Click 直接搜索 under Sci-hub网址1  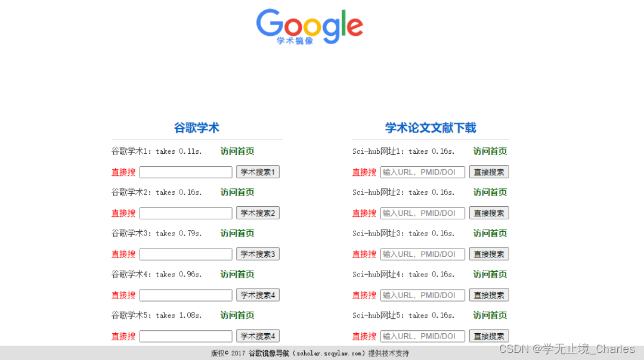point(489,172)
